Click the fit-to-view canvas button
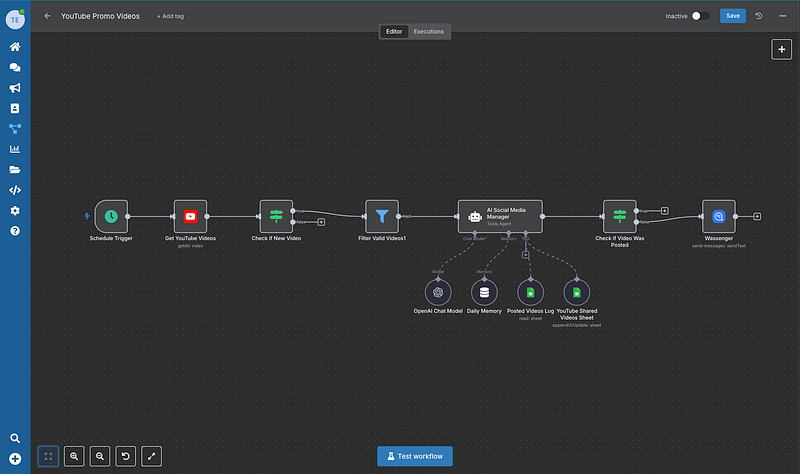The width and height of the screenshot is (800, 474). 48,456
